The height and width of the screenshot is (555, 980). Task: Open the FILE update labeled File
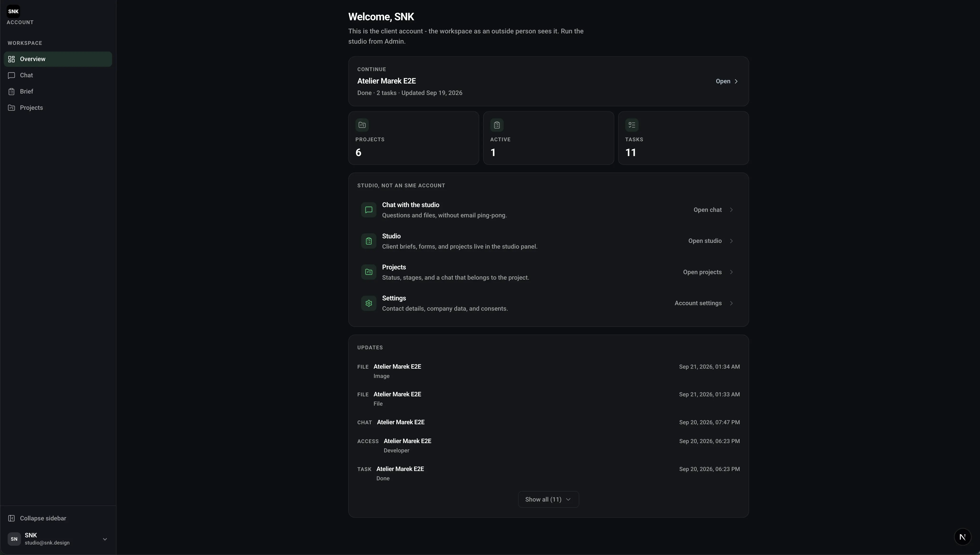pos(548,399)
